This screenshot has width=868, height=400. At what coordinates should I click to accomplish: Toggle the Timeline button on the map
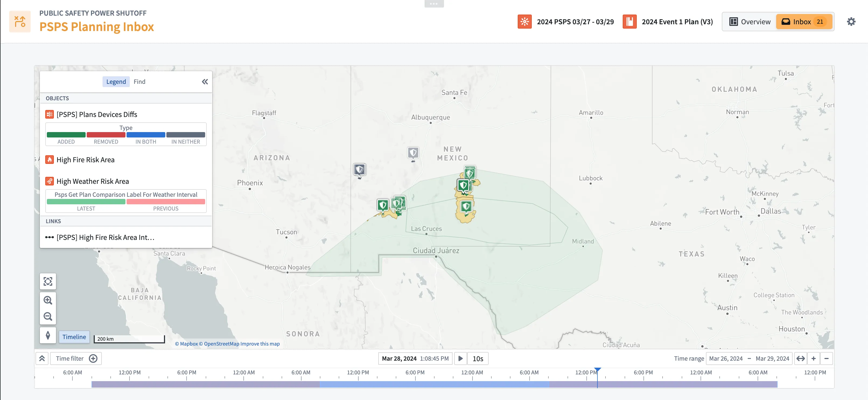pos(74,337)
